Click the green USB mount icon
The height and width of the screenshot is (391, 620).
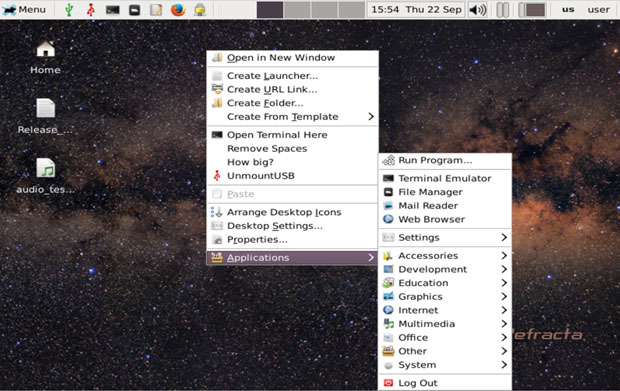(x=69, y=9)
